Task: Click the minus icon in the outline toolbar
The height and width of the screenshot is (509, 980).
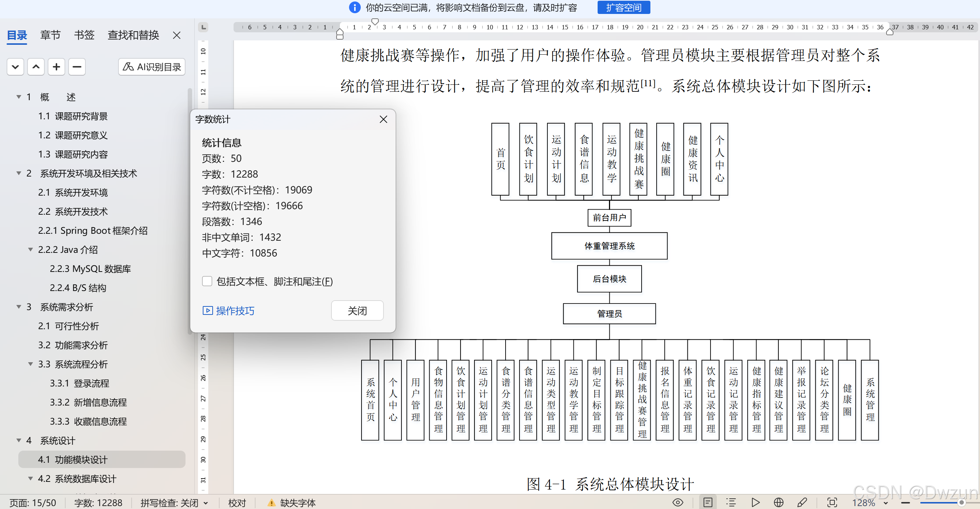Action: 77,67
